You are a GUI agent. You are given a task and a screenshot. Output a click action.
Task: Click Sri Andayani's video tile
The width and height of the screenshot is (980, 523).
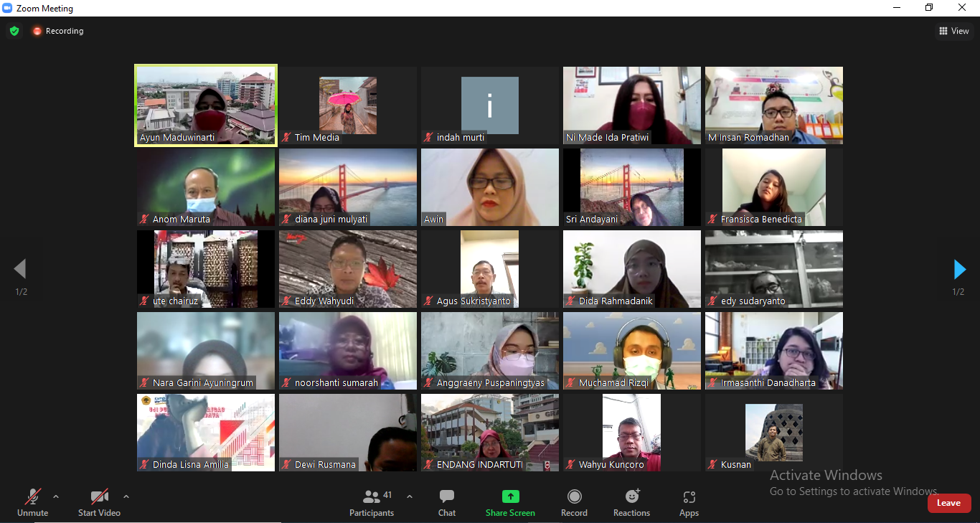click(x=632, y=187)
